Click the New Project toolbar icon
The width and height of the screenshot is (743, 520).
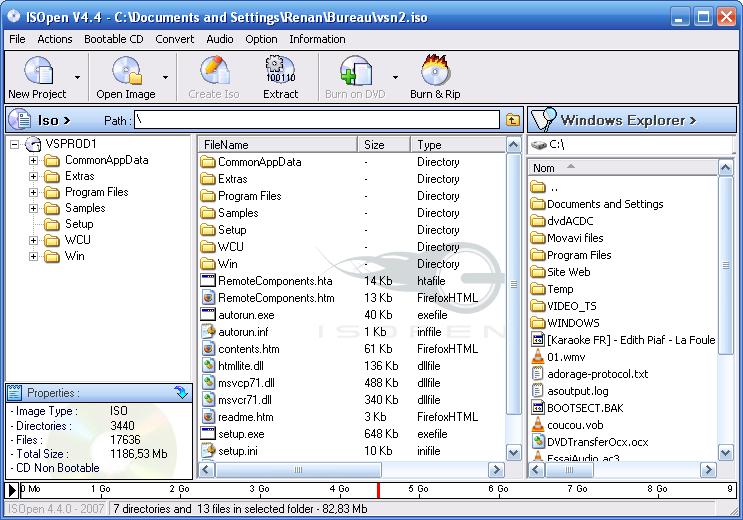click(x=39, y=71)
